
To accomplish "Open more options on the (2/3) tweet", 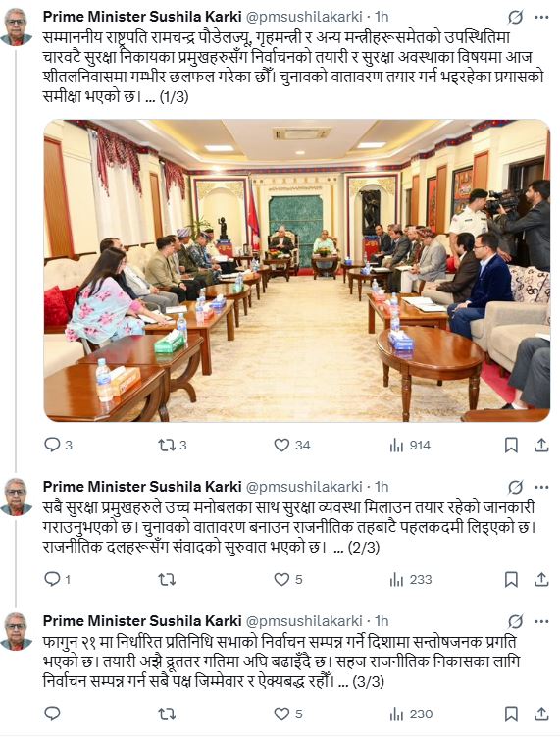I will (x=541, y=487).
